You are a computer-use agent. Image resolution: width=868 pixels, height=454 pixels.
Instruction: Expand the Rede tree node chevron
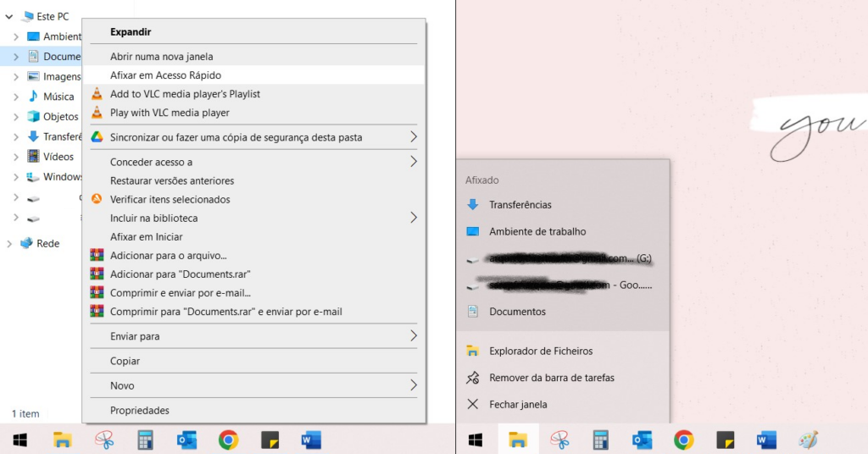pos(9,244)
